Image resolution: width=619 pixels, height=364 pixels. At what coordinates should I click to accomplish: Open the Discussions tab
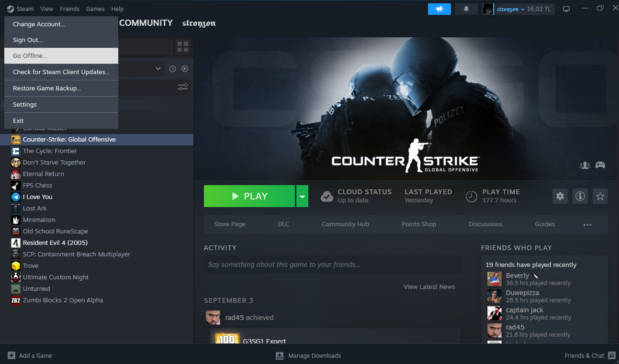485,224
